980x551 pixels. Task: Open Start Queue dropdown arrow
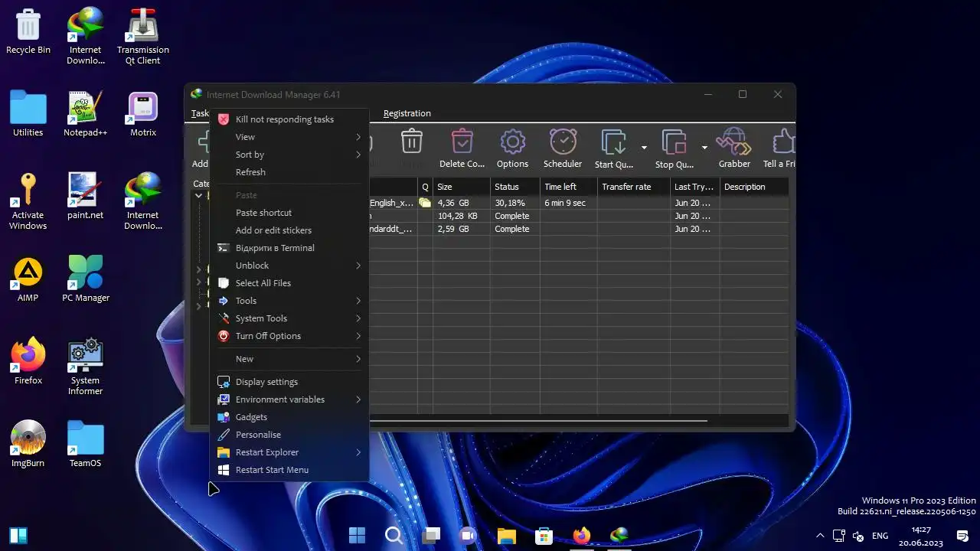click(644, 148)
